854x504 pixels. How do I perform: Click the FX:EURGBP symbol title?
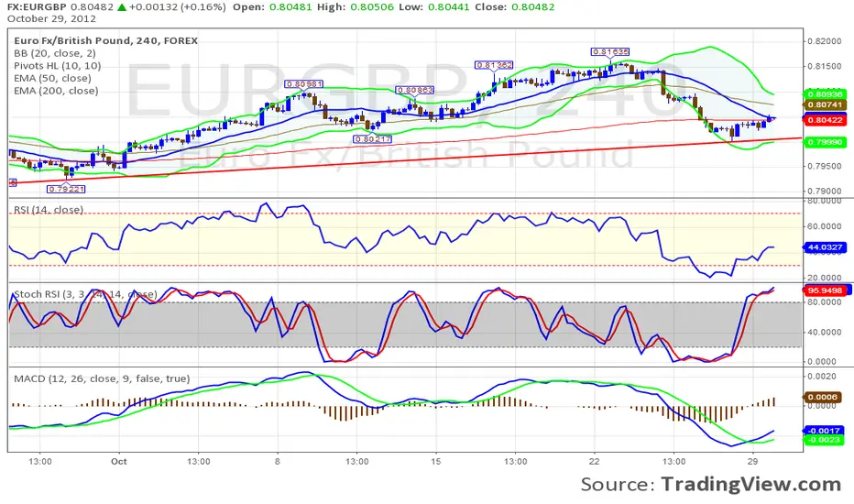point(36,7)
